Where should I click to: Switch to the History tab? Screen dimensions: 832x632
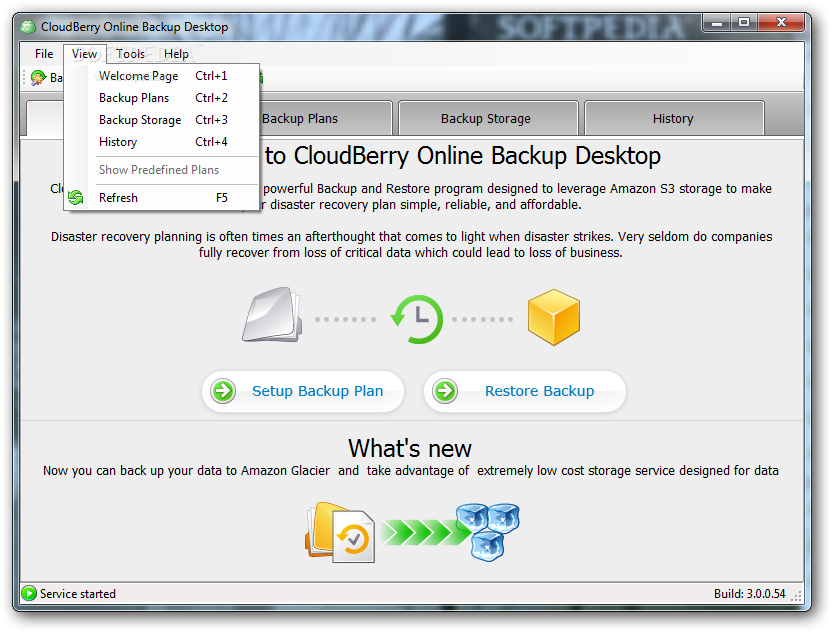coord(674,118)
